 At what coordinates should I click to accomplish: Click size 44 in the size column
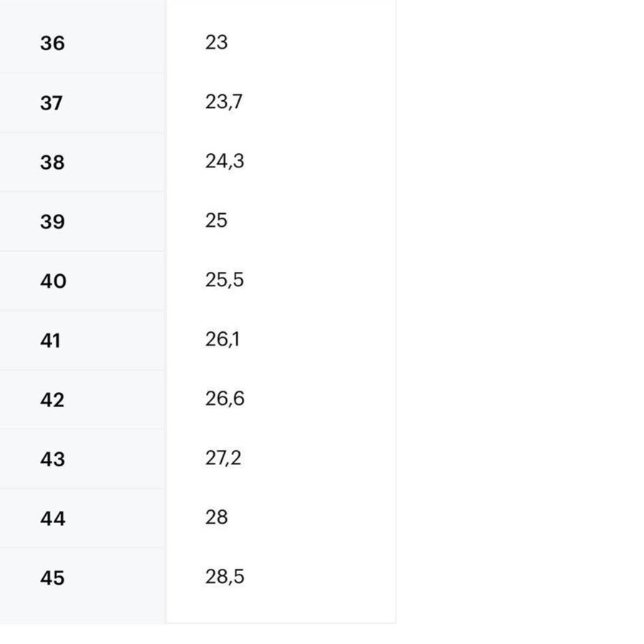(53, 519)
